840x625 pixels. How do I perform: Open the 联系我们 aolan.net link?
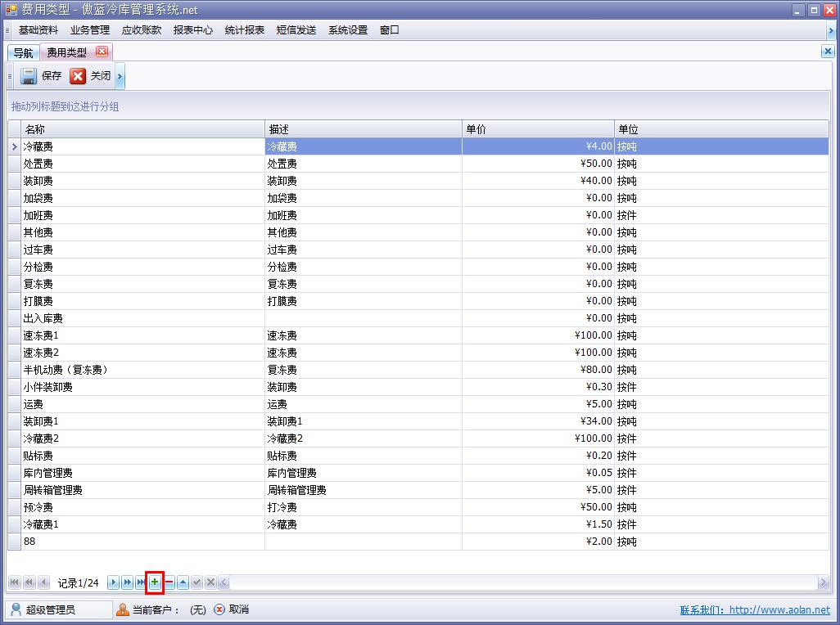click(754, 609)
